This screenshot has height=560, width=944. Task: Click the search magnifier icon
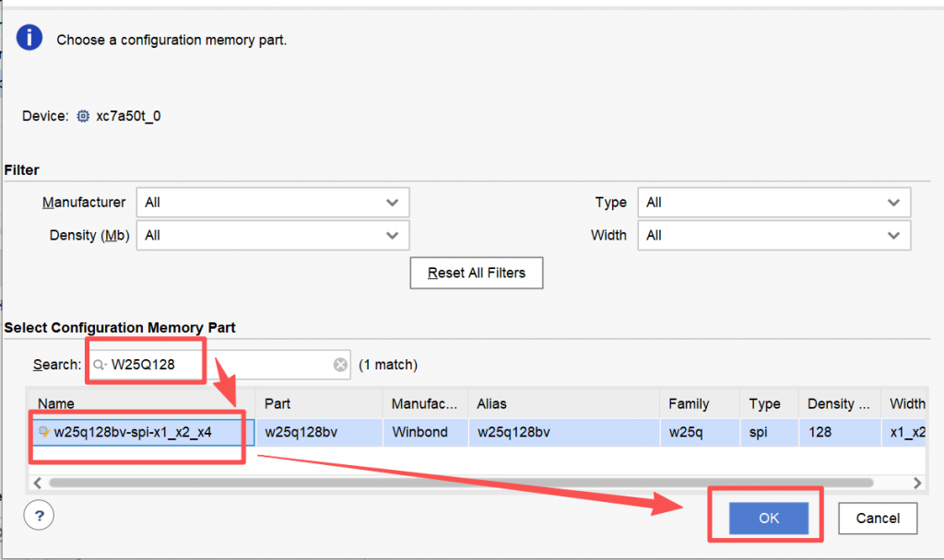pos(100,365)
